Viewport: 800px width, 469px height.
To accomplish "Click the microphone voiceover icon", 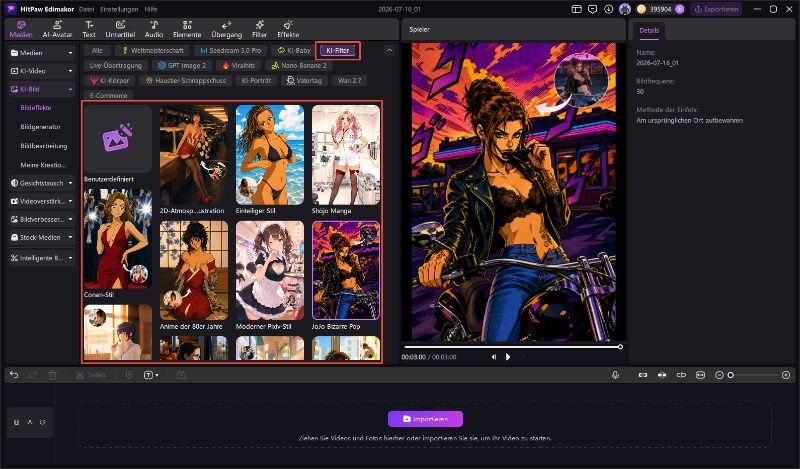I will click(615, 375).
